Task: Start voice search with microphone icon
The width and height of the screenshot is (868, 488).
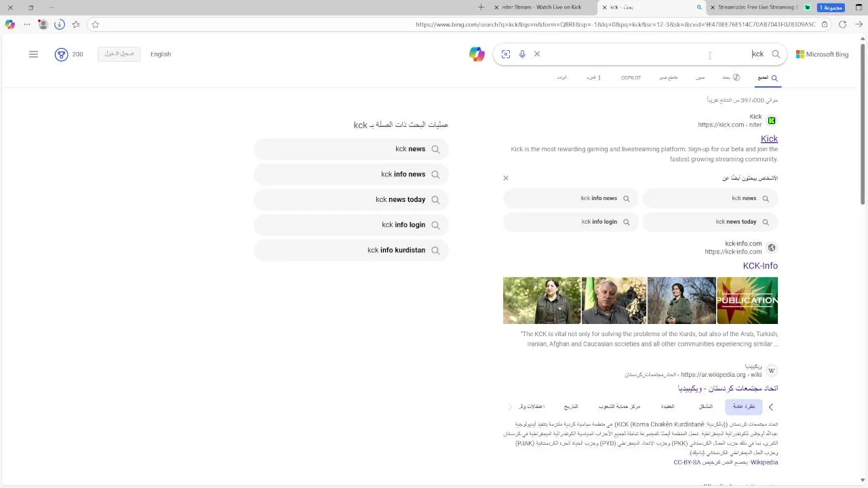Action: coord(522,54)
